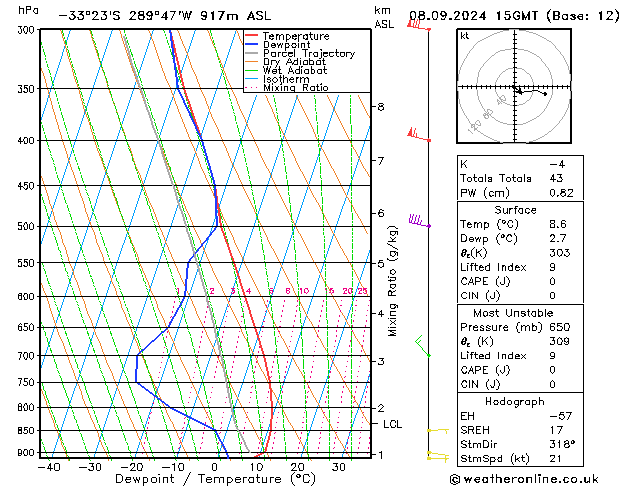Click the hodograph endpoint dot

545,94
